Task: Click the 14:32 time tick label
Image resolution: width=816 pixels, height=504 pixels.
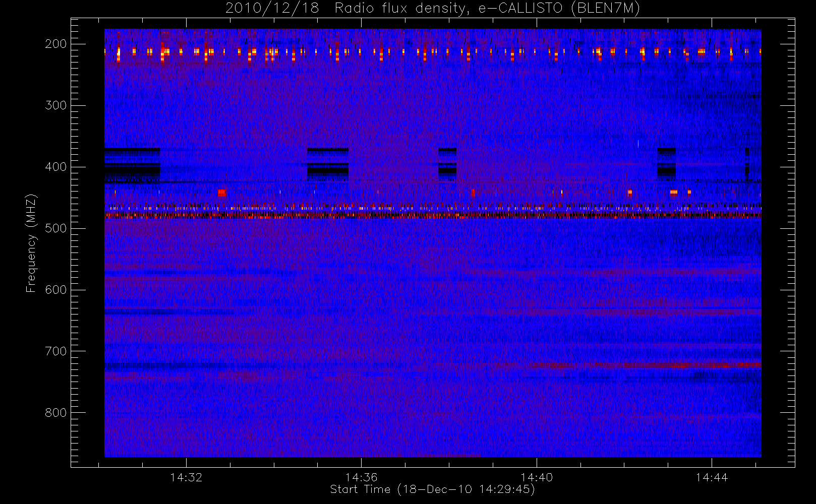Action: 186,477
